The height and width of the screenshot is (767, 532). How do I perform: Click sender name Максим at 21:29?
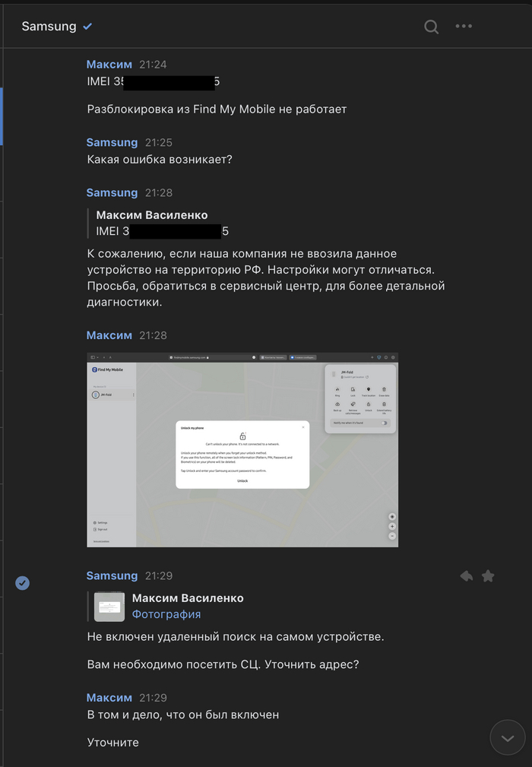pyautogui.click(x=109, y=698)
